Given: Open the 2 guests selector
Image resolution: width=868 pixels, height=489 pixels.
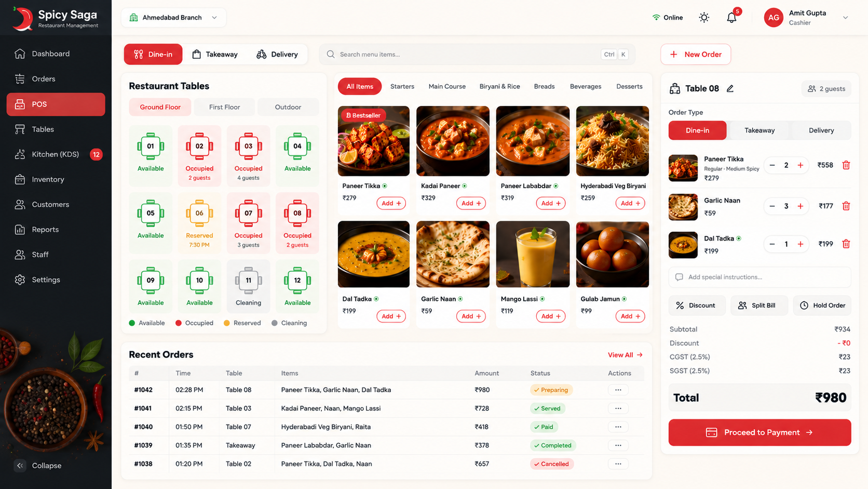Looking at the screenshot, I should click(x=826, y=89).
